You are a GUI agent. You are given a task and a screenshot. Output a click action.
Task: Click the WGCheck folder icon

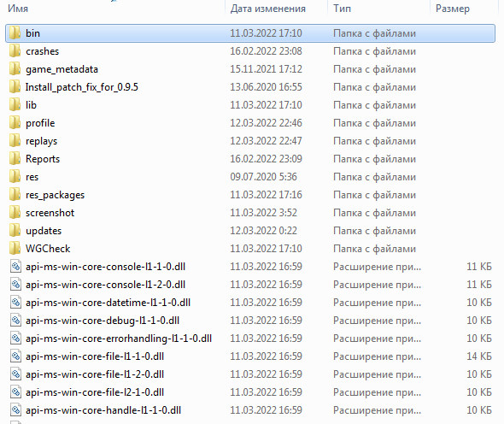point(15,249)
